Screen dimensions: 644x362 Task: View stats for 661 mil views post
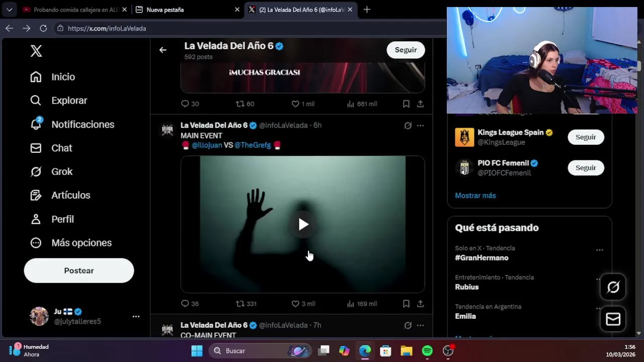point(362,104)
